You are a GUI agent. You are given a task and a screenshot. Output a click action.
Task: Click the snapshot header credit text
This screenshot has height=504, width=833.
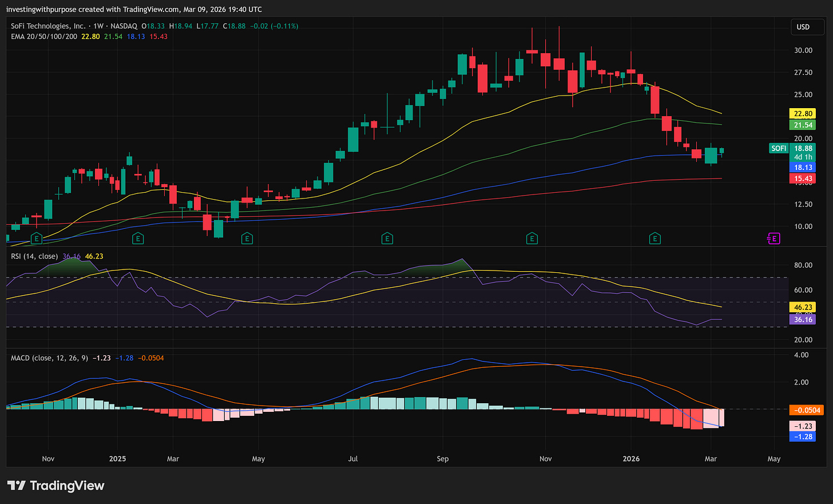[x=134, y=9]
